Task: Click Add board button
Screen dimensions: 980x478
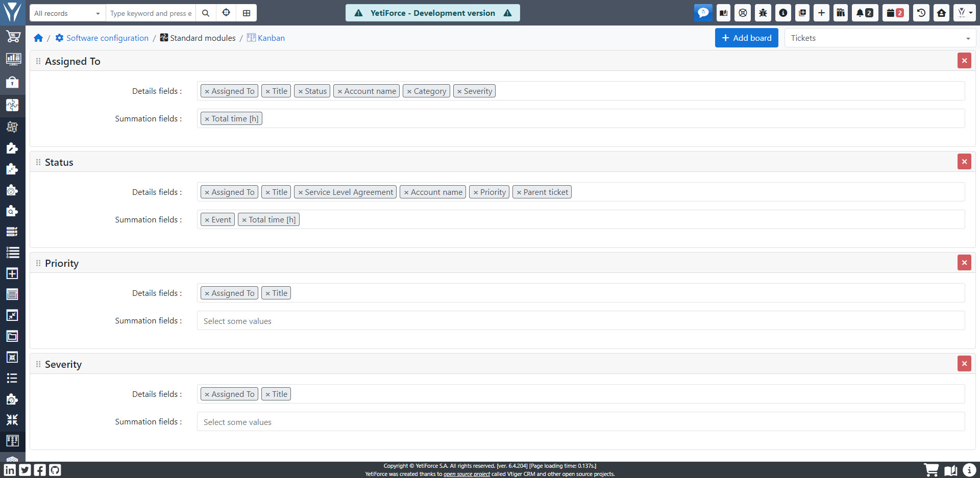Action: 746,38
